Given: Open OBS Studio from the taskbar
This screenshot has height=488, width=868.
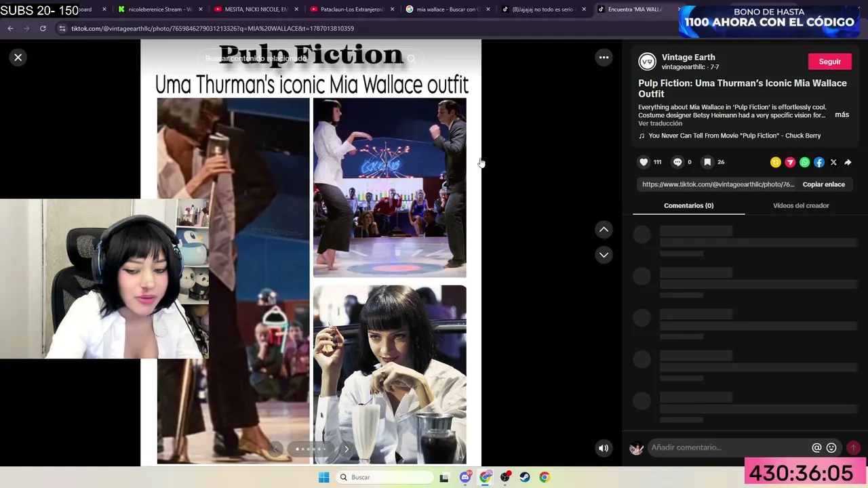Looking at the screenshot, I should (x=505, y=477).
